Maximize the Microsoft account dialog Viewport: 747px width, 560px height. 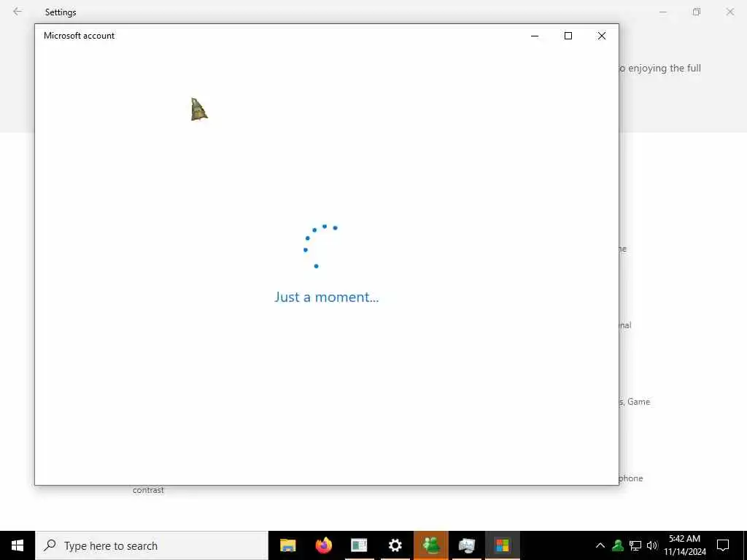click(568, 36)
